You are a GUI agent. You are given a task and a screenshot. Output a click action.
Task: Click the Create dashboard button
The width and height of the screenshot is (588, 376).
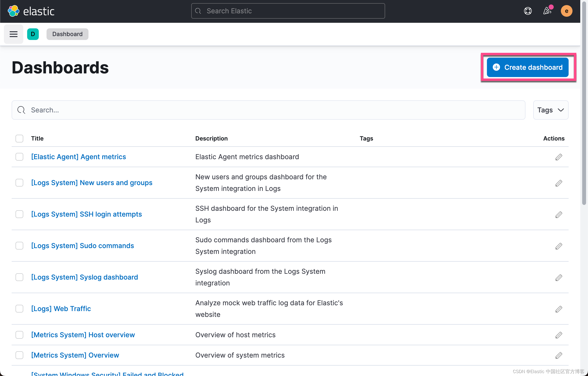[527, 67]
